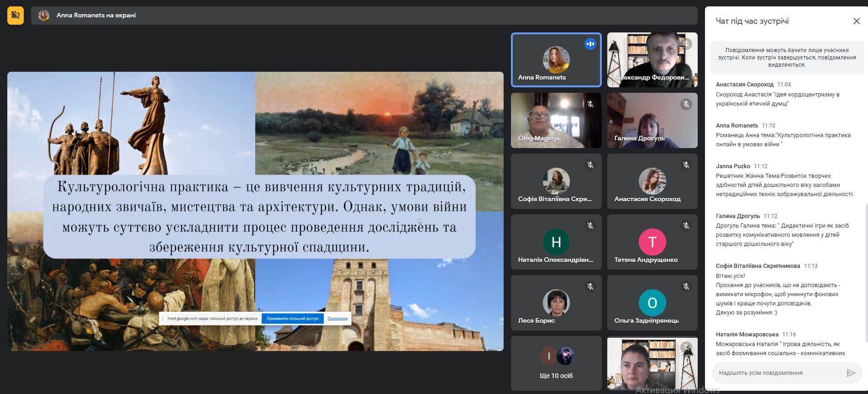Click Леся Борис round avatar
The width and height of the screenshot is (868, 394).
556,303
